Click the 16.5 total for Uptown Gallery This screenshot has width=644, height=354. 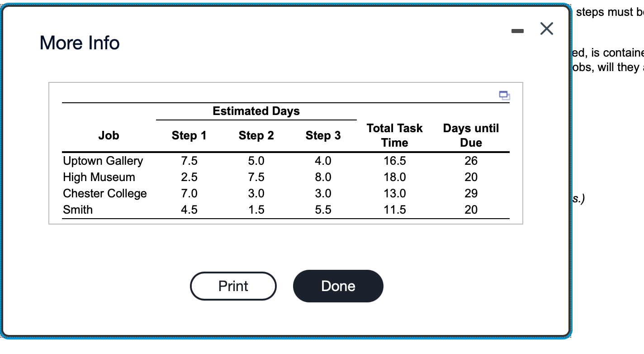tap(395, 161)
